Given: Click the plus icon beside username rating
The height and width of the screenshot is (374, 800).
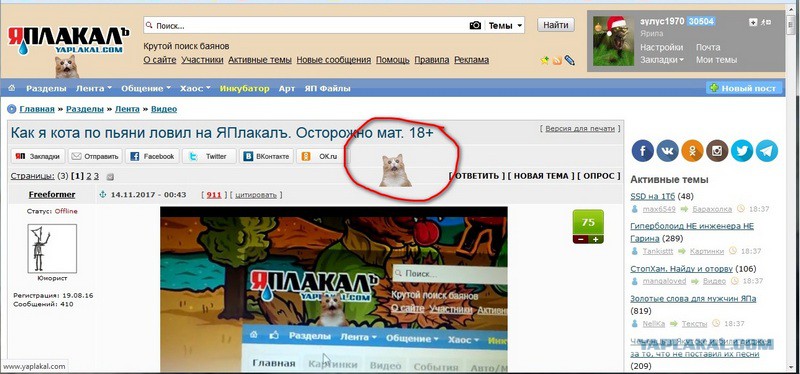Looking at the screenshot, I should [753, 22].
